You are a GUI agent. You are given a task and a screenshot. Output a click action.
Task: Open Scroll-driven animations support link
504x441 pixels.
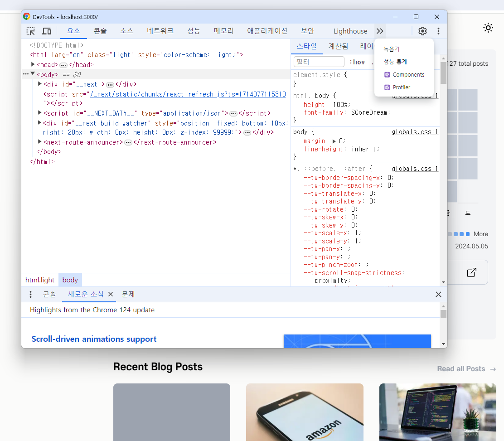point(94,339)
